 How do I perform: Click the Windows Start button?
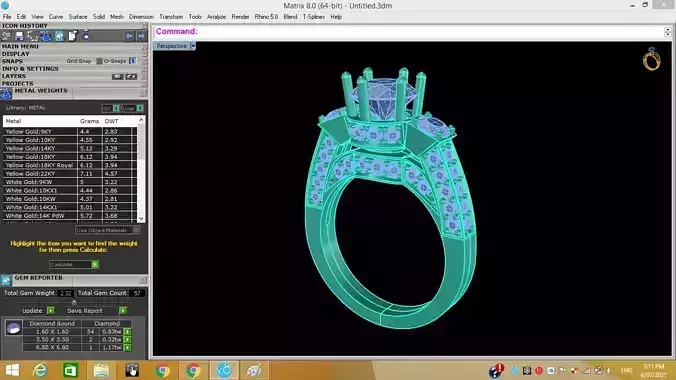coord(12,371)
